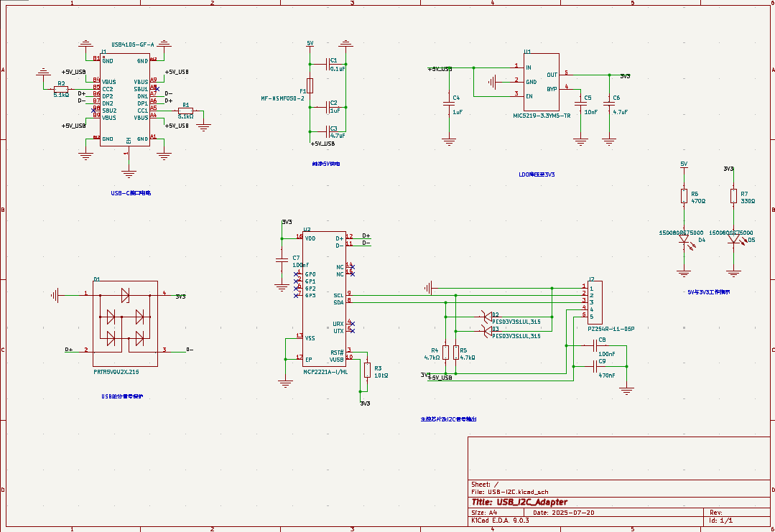Select the 5V power label above F1

click(x=310, y=44)
